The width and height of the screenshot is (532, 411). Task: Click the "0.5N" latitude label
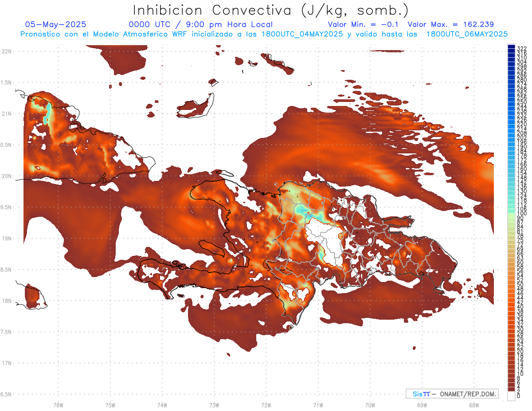6,145
